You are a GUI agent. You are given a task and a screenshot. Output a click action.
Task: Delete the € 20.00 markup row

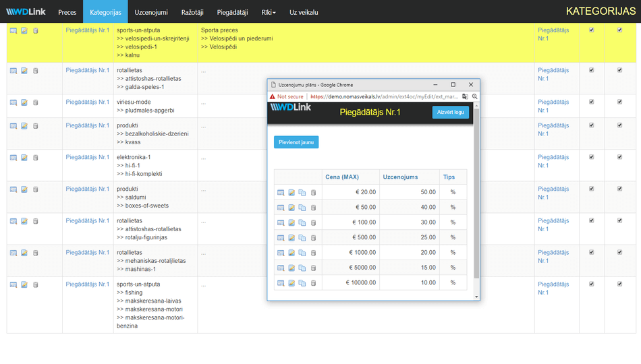pos(313,192)
